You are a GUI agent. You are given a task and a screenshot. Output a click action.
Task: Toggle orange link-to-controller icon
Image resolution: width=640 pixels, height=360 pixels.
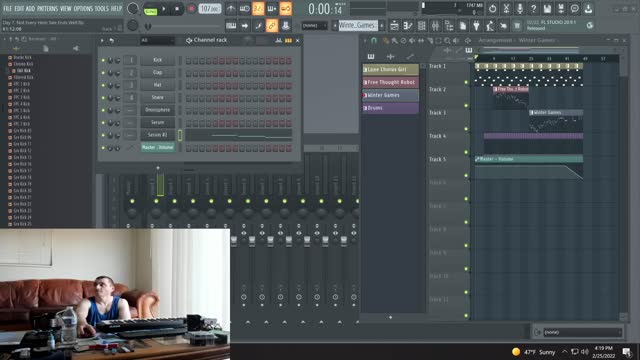click(271, 26)
